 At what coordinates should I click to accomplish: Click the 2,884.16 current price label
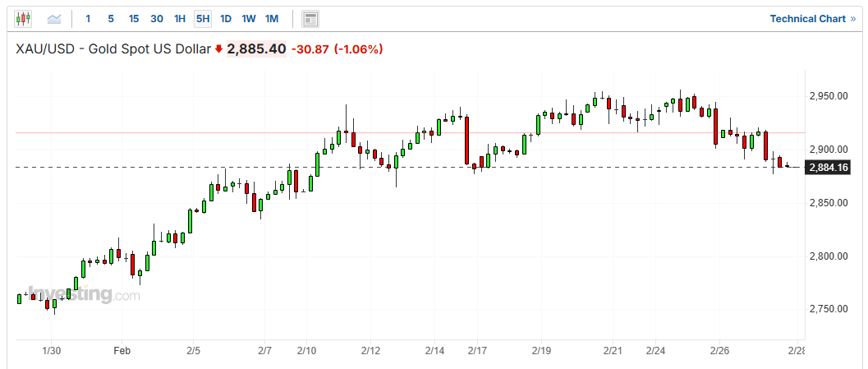(828, 167)
